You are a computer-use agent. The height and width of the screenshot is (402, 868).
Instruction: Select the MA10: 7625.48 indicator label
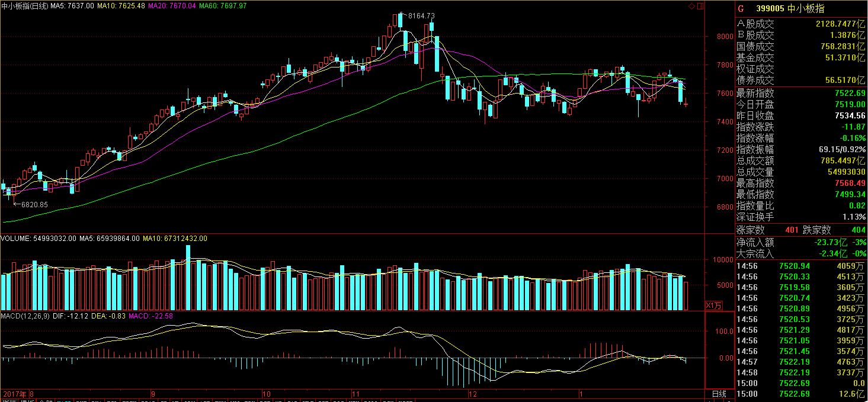pyautogui.click(x=121, y=5)
